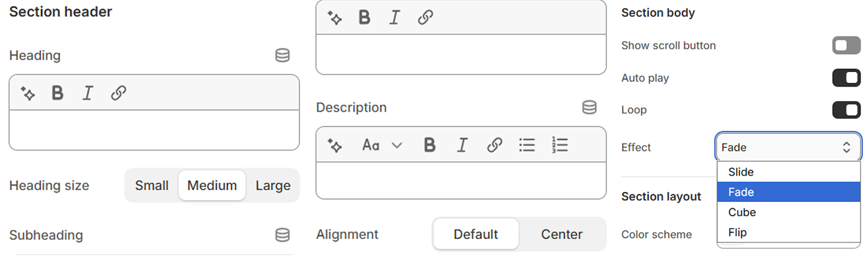Insert numbered list in Description editor
Viewport: 868px width, 256px height.
pyautogui.click(x=559, y=145)
